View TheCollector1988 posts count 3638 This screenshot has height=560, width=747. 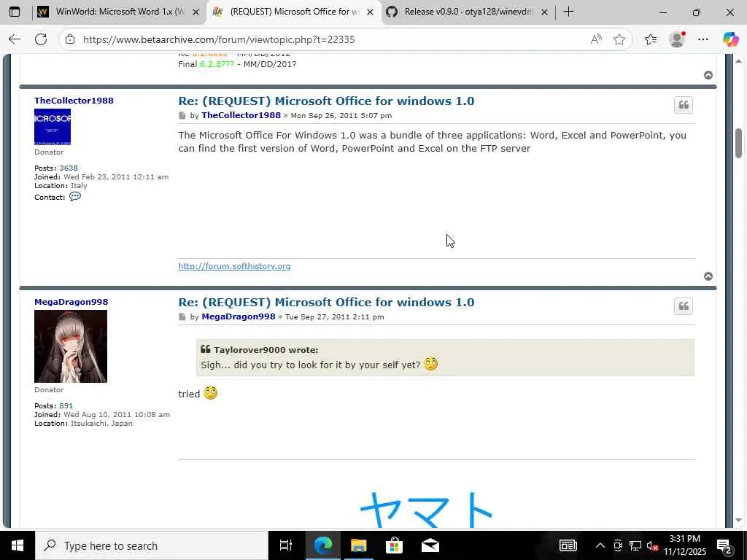pos(69,168)
